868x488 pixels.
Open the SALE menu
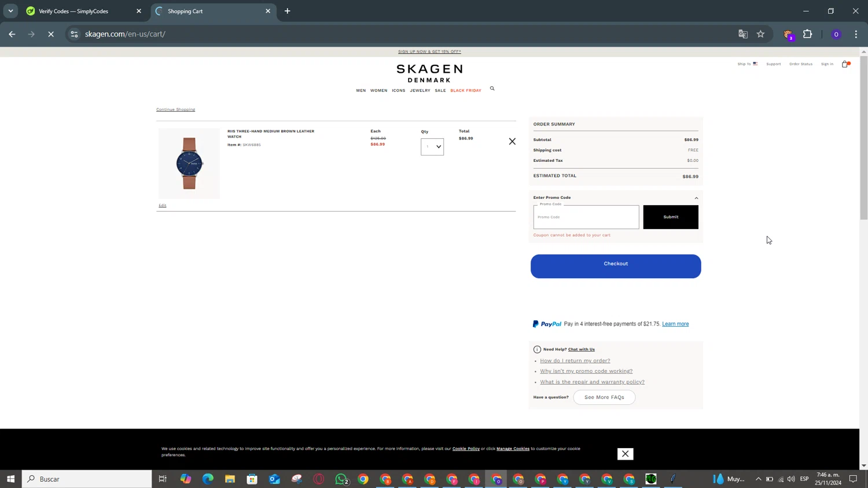point(440,90)
